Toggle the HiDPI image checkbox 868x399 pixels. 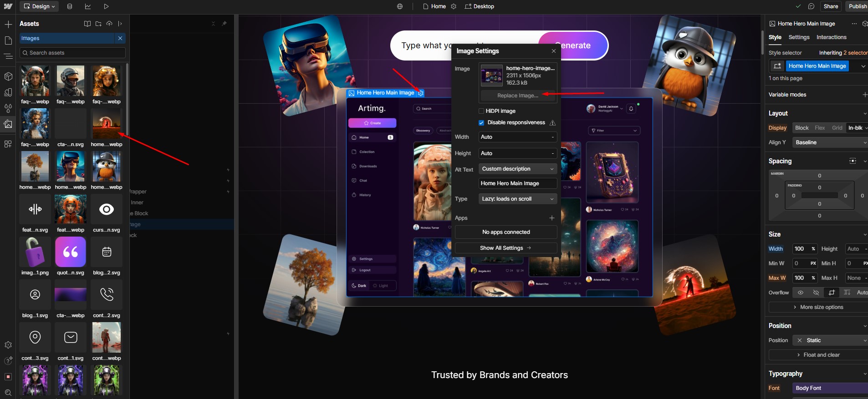click(x=481, y=111)
